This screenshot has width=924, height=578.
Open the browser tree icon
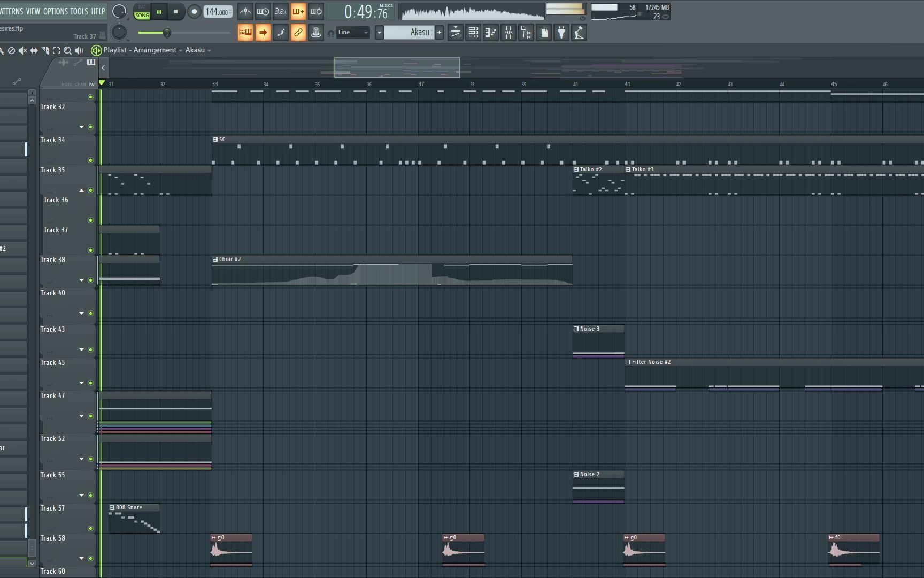(x=526, y=33)
